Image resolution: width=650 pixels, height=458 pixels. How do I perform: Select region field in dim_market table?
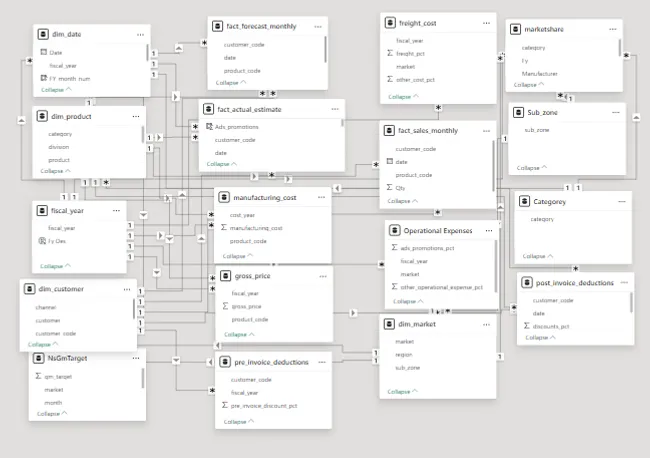click(403, 354)
